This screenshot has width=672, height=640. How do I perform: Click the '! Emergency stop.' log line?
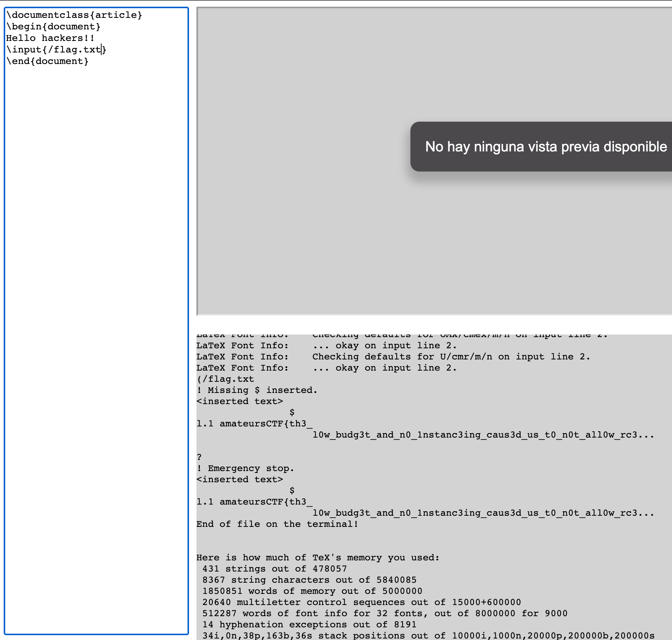click(x=245, y=468)
